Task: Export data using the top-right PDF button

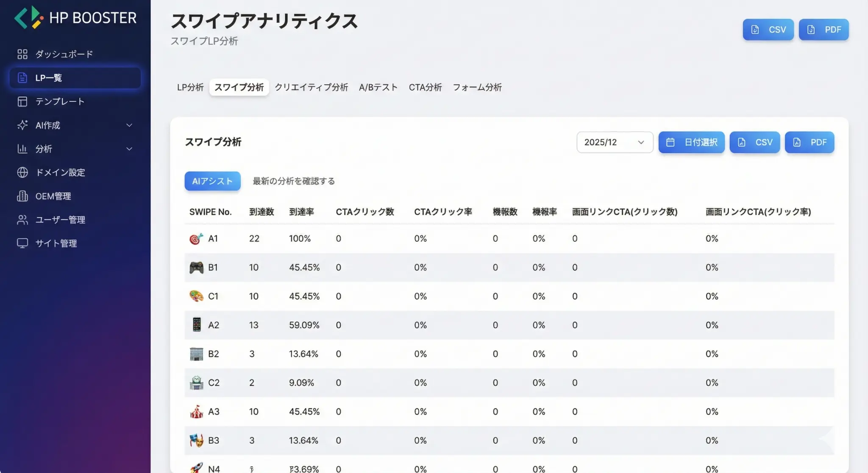Action: [x=823, y=30]
